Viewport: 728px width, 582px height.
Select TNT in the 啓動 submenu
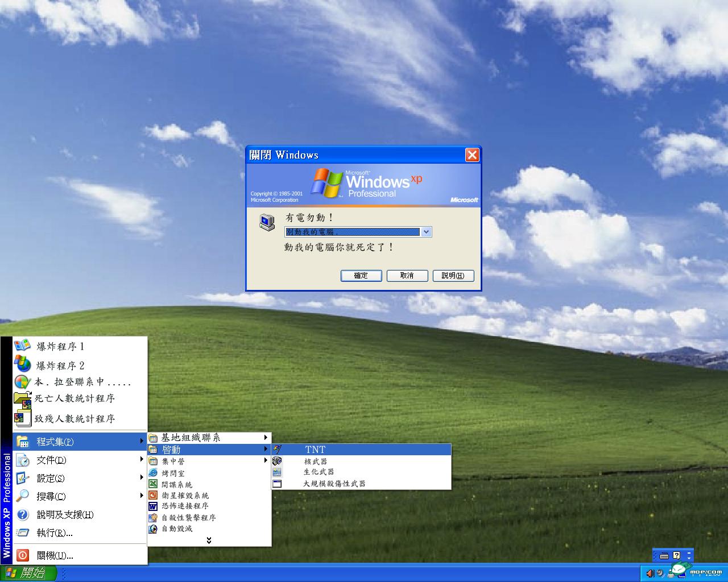coord(361,450)
